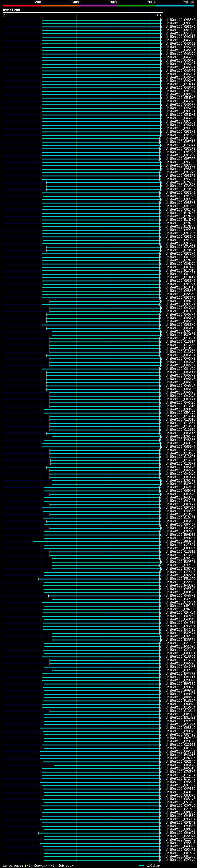Click the red ~20% identity color swatch
The width and height of the screenshot is (197, 868).
(22, 6)
